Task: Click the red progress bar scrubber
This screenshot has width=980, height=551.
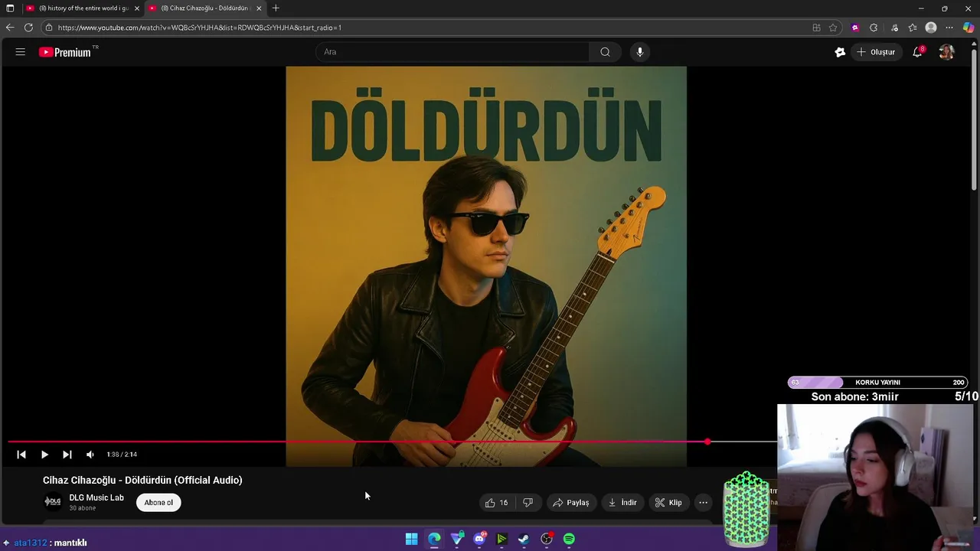Action: [x=707, y=442]
